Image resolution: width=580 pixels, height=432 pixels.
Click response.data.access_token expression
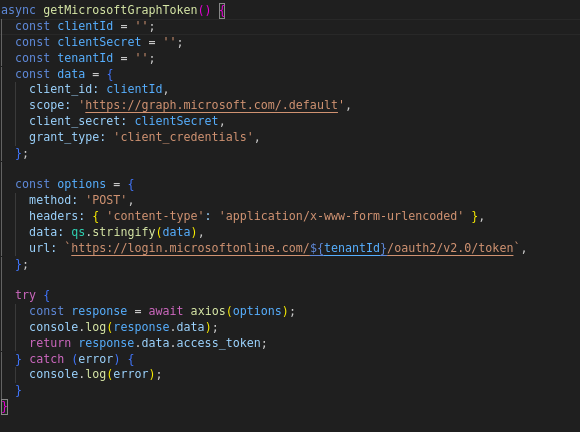[169, 343]
